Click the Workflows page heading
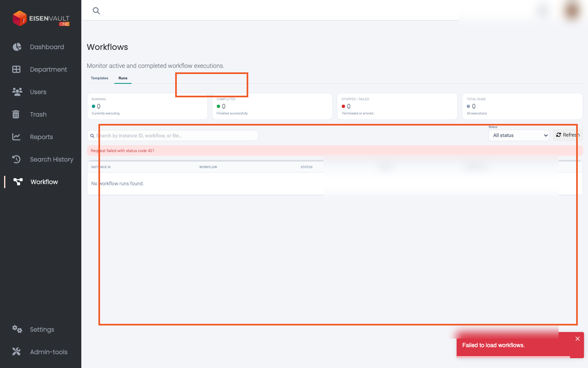Image resolution: width=588 pixels, height=368 pixels. pos(107,47)
